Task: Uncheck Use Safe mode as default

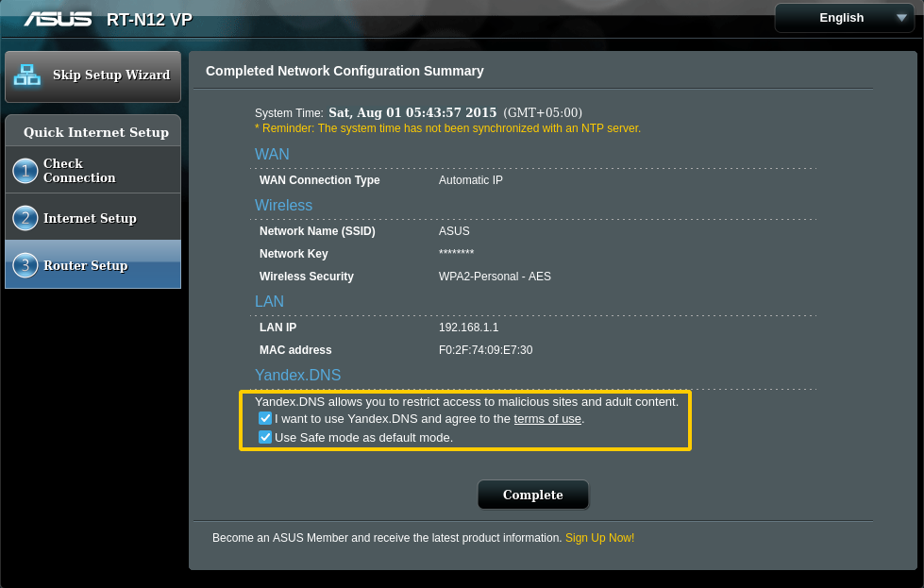Action: point(265,437)
